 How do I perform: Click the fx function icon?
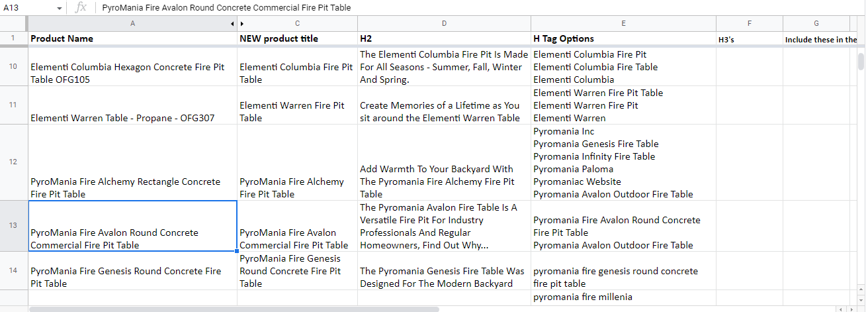click(81, 7)
